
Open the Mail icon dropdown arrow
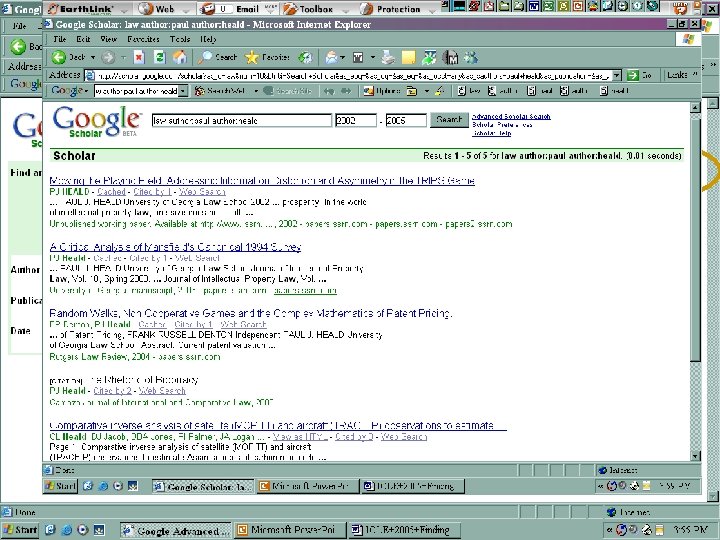click(x=343, y=57)
